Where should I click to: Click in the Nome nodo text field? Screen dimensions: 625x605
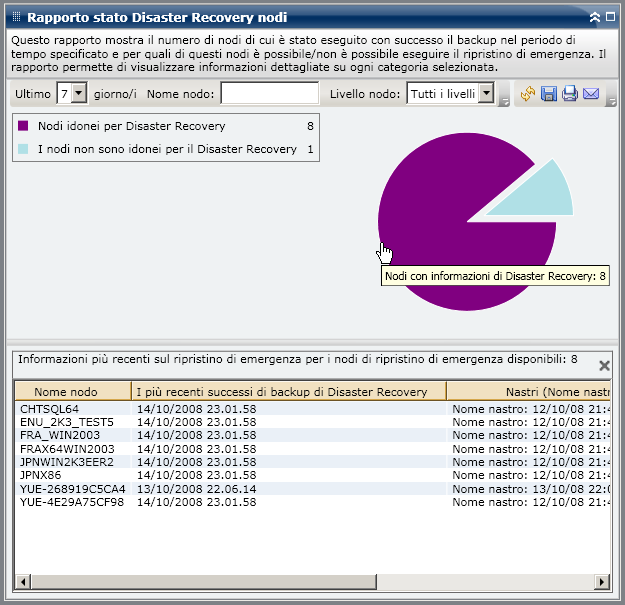point(269,94)
